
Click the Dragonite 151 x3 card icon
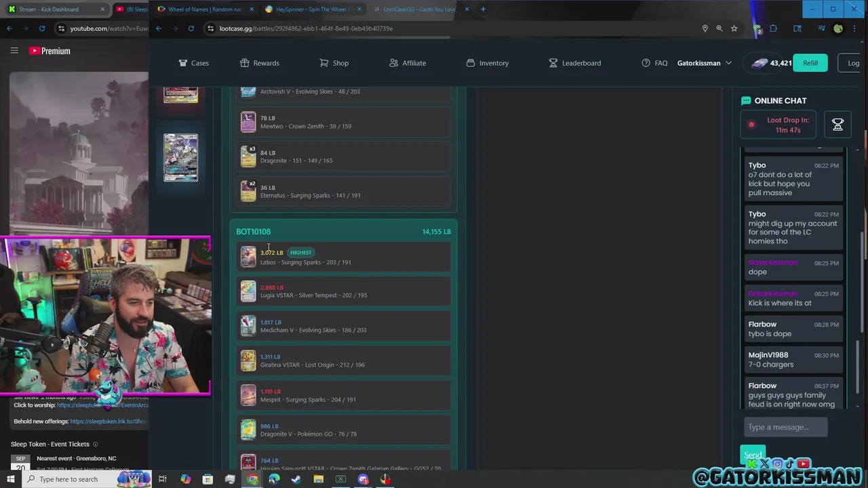coord(248,157)
